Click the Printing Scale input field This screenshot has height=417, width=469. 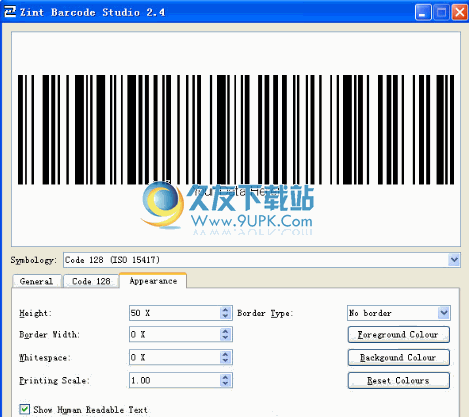[x=175, y=380]
